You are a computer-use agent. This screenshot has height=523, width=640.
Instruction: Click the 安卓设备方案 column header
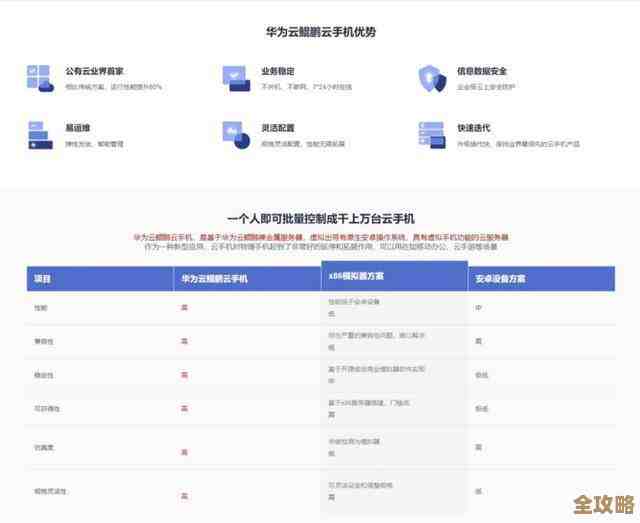(x=541, y=278)
